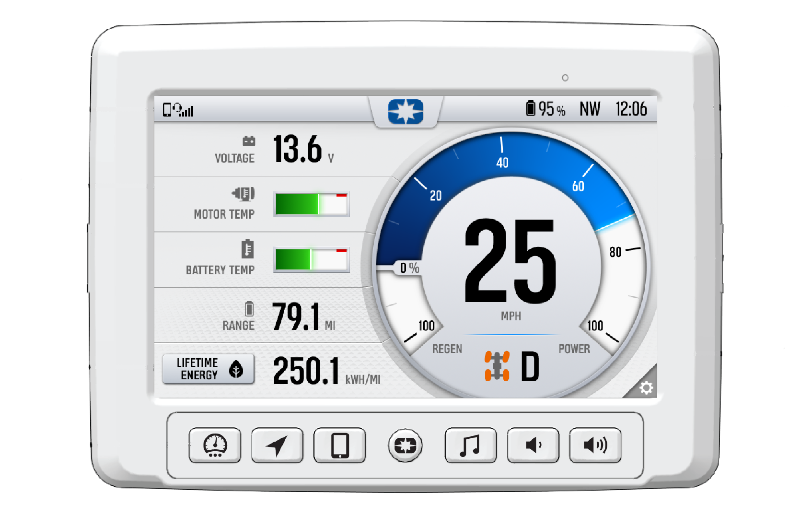Tap the 13.6 voltage reading

(x=298, y=149)
